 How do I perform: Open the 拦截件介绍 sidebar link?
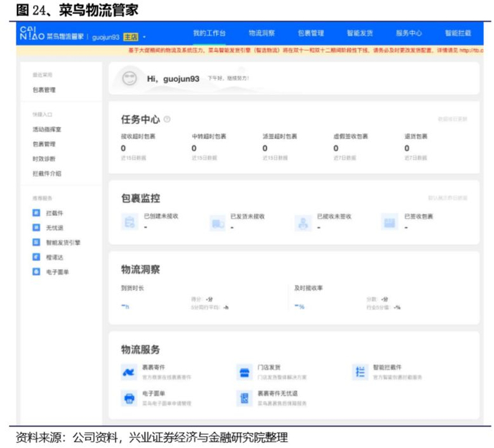[47, 174]
